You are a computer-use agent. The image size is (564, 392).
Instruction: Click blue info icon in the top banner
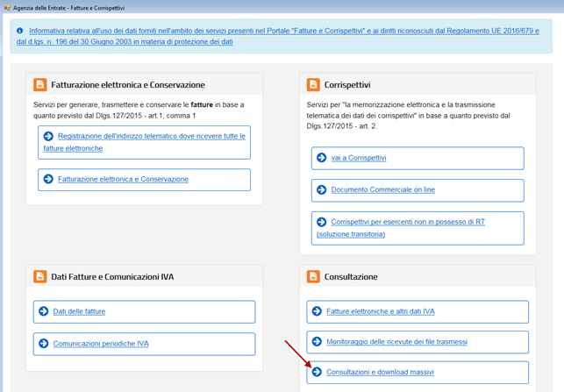click(x=19, y=31)
